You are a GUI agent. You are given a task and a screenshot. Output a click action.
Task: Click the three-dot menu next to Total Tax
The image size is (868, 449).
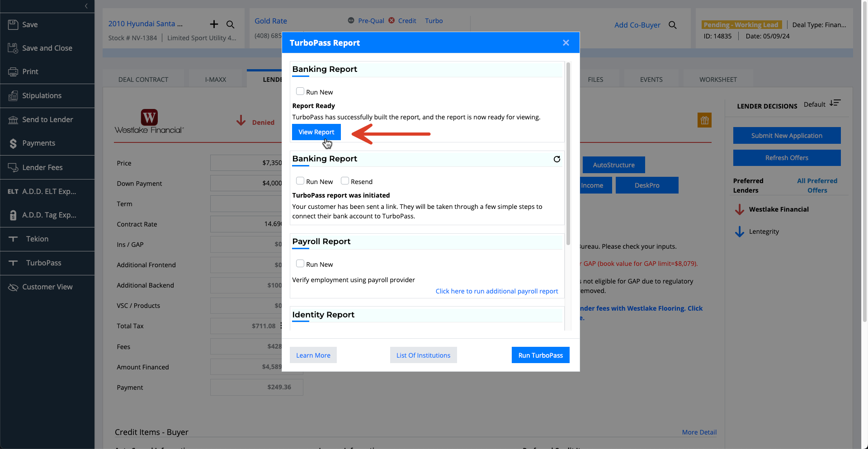coord(281,326)
